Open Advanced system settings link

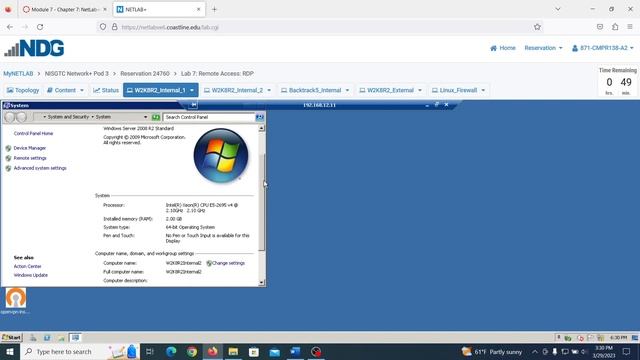(x=40, y=168)
